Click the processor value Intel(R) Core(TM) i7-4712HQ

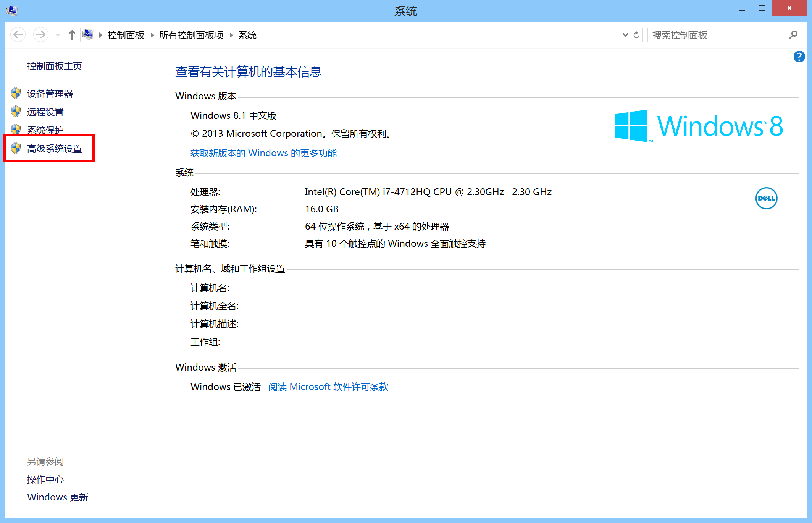pyautogui.click(x=428, y=192)
